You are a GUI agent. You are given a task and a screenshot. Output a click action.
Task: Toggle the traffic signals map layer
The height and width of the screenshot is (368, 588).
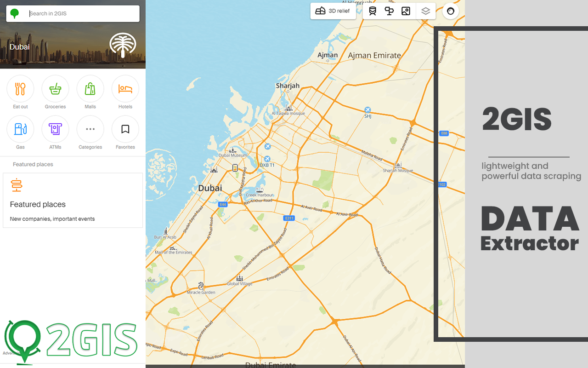tap(389, 11)
